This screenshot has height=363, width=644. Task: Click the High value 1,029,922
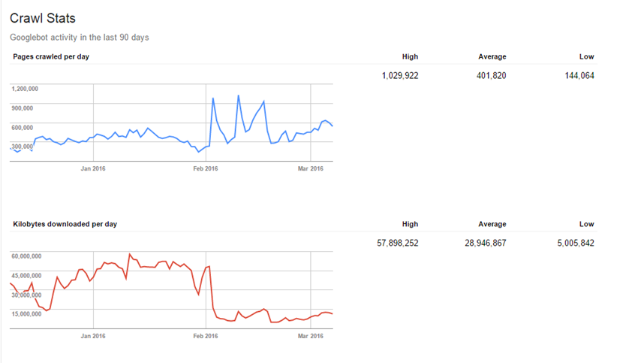pyautogui.click(x=399, y=76)
